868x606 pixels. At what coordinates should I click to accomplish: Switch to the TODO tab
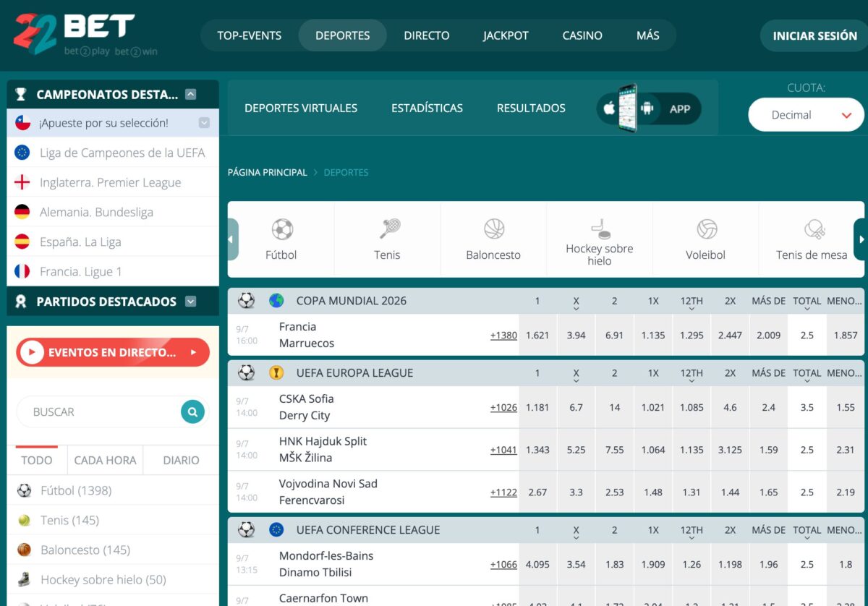pyautogui.click(x=37, y=460)
